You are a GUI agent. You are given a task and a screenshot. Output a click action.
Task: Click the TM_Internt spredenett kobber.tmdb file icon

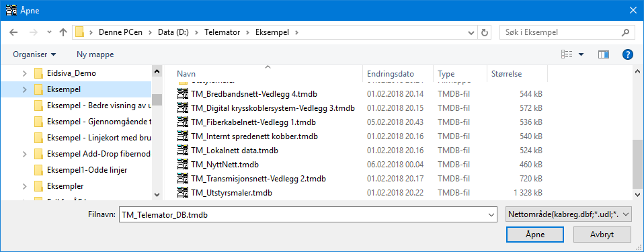182,136
